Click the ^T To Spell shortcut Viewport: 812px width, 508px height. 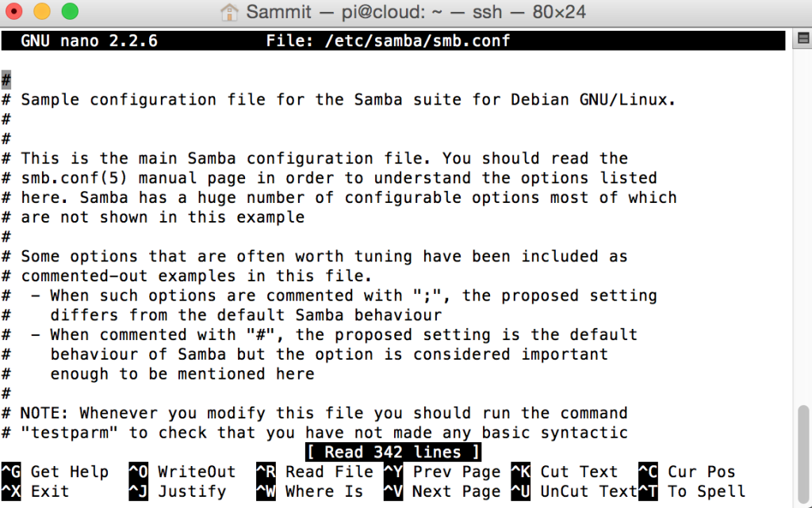[x=691, y=491]
